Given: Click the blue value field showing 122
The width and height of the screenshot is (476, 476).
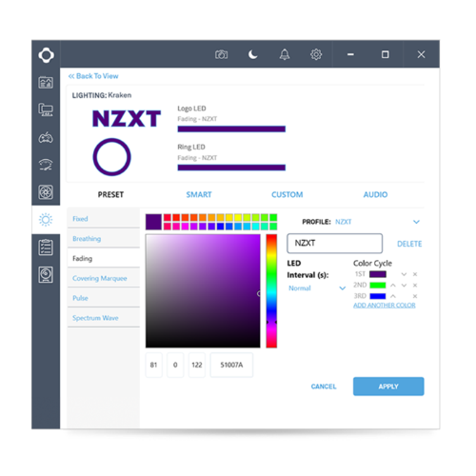Looking at the screenshot, I should 197,365.
